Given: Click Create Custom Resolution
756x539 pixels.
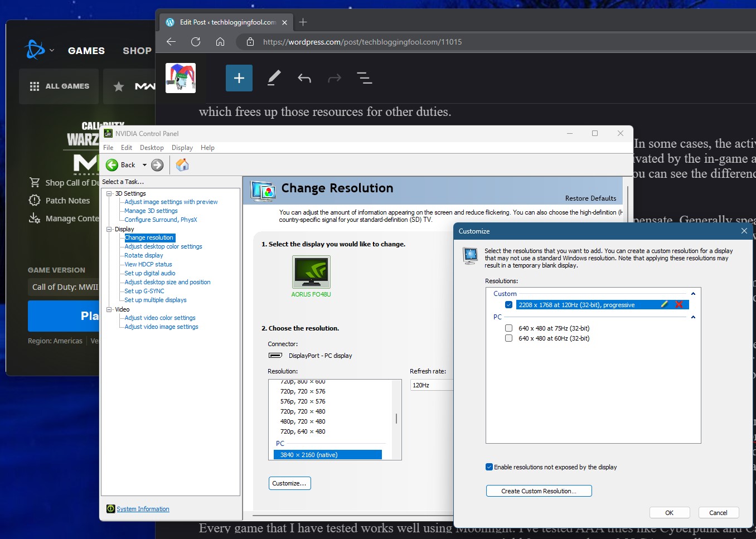Looking at the screenshot, I should [539, 491].
